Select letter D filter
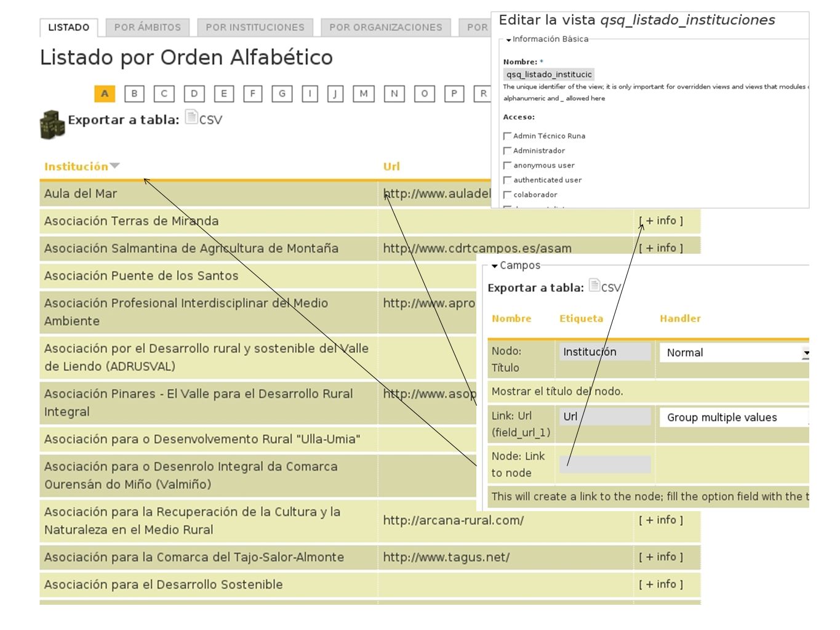This screenshot has width=840, height=630. [x=194, y=94]
